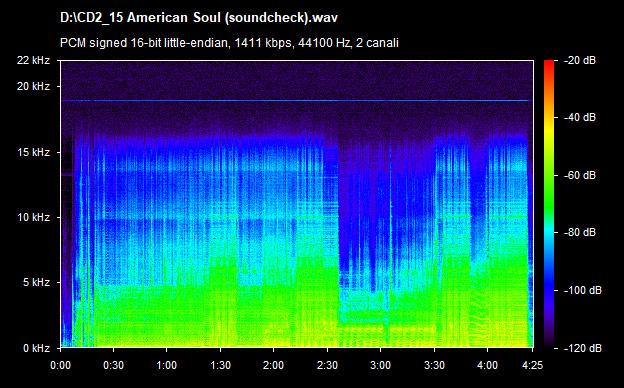Screen dimensions: 624x388
Task: Click the horizontal 19 kHz pilot tone line
Action: [x=297, y=101]
